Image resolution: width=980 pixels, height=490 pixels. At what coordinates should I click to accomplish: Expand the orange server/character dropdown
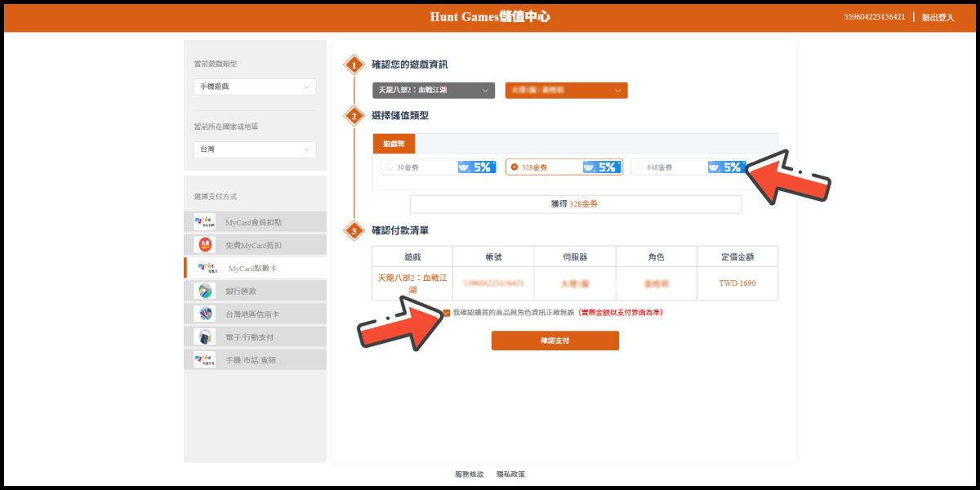click(566, 91)
